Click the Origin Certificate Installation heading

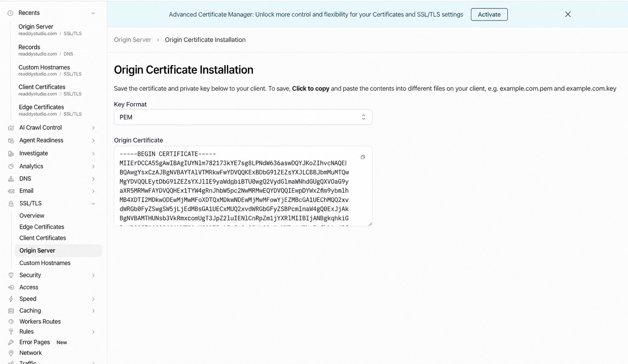pyautogui.click(x=183, y=70)
